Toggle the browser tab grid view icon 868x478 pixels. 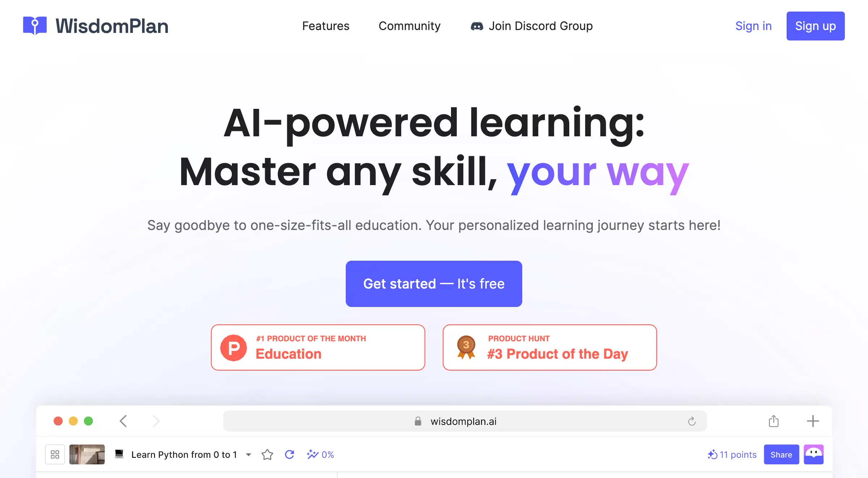pyautogui.click(x=55, y=454)
